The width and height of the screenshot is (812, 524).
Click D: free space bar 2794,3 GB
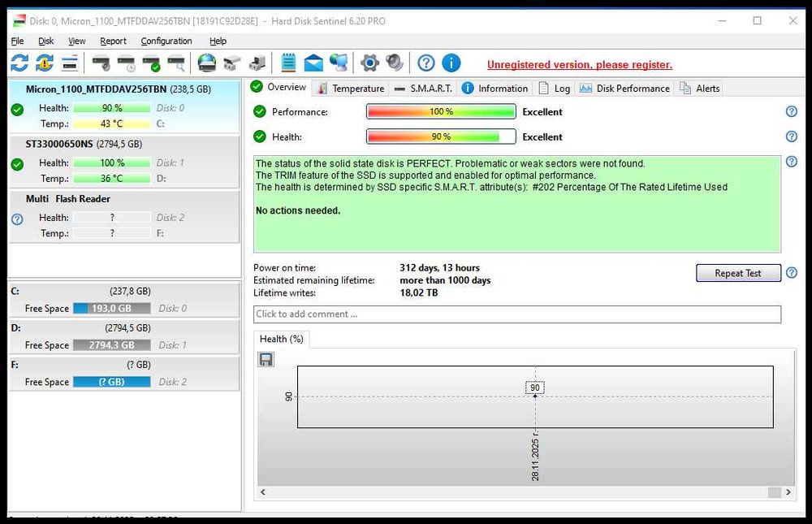(112, 345)
